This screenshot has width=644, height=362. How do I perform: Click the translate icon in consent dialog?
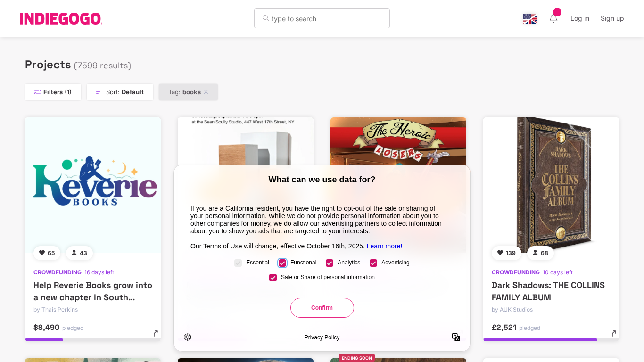pyautogui.click(x=456, y=337)
